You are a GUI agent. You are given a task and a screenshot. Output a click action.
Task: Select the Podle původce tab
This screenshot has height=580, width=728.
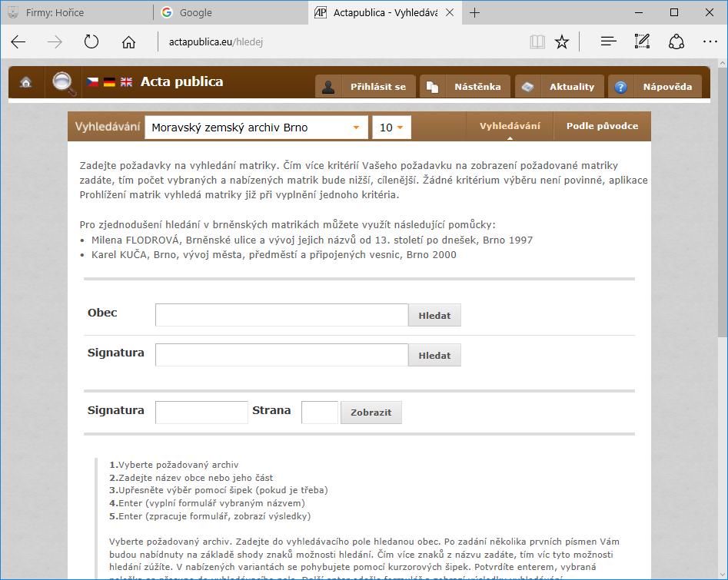(x=602, y=126)
